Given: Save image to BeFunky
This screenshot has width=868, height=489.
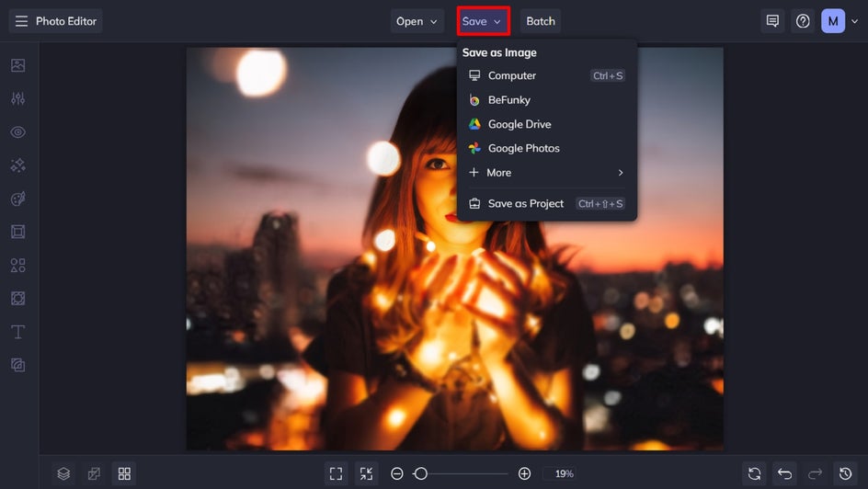Looking at the screenshot, I should (x=547, y=99).
